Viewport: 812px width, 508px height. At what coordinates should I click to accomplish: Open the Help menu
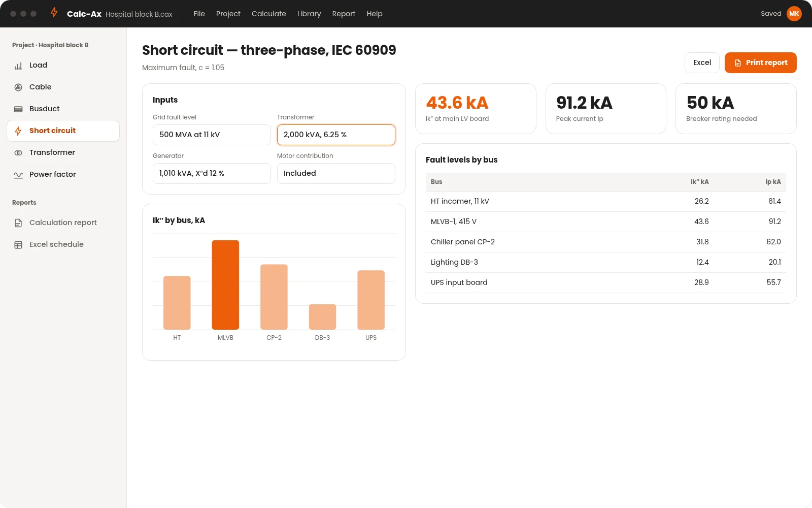tap(375, 14)
